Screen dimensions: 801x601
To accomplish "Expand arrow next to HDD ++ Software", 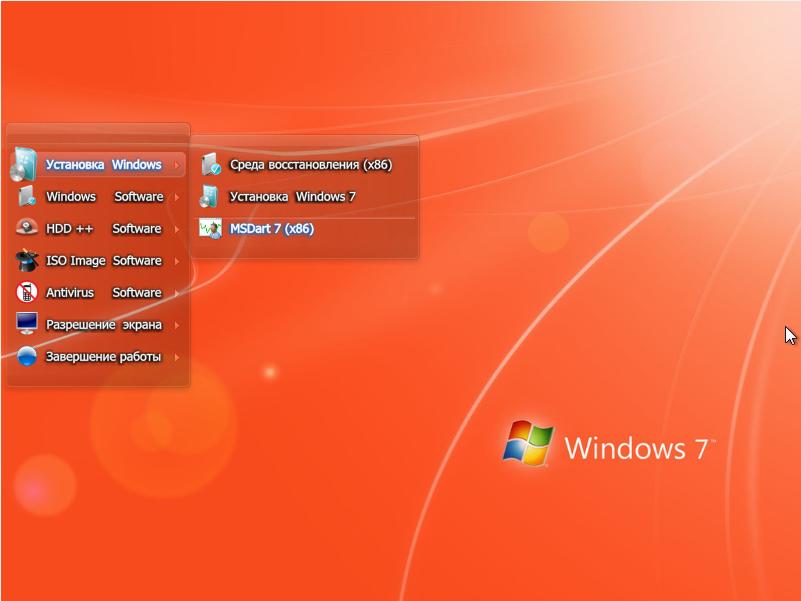I will [177, 229].
